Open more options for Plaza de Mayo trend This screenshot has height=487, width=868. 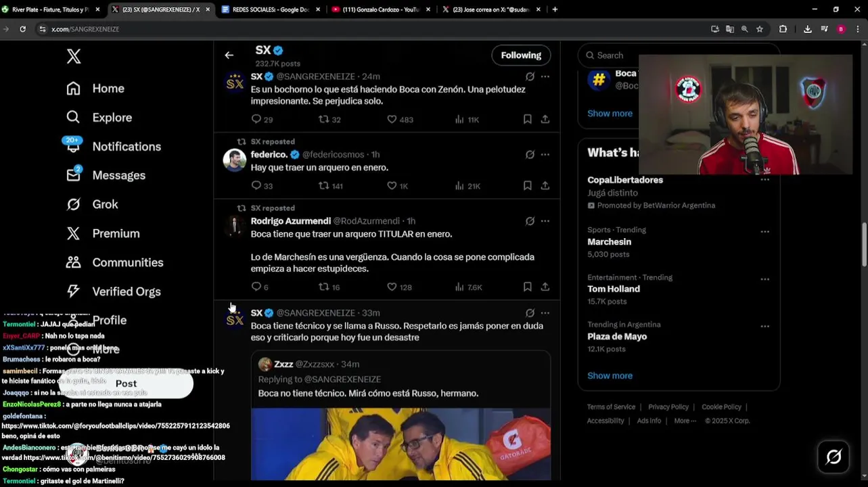tap(764, 326)
